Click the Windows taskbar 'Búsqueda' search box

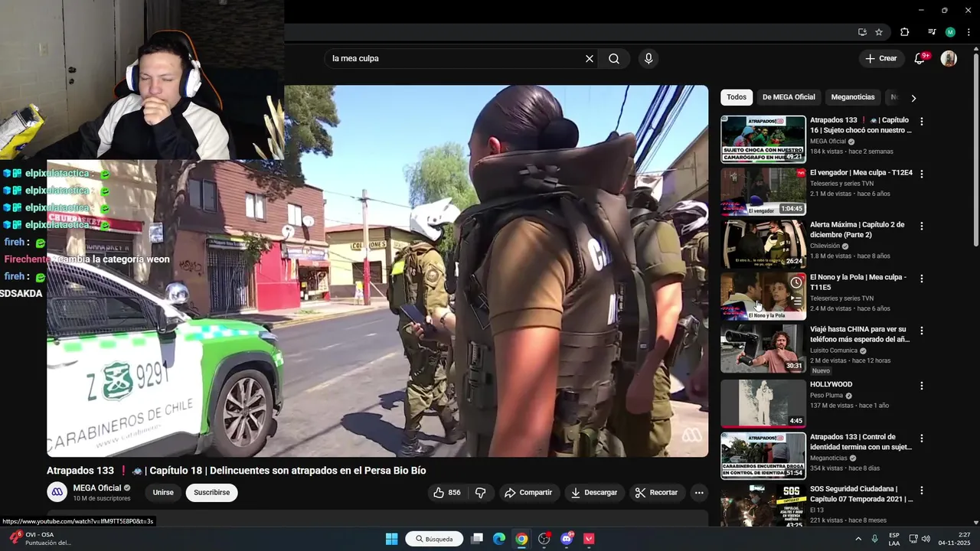(434, 539)
